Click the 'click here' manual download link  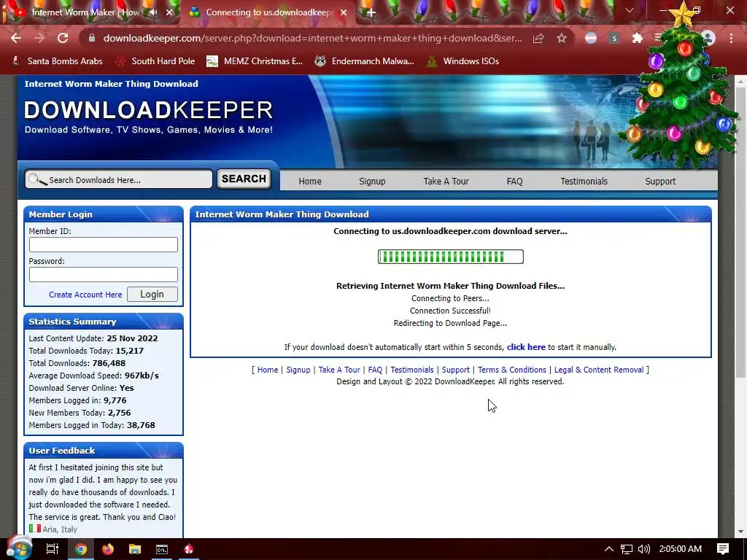click(x=526, y=347)
